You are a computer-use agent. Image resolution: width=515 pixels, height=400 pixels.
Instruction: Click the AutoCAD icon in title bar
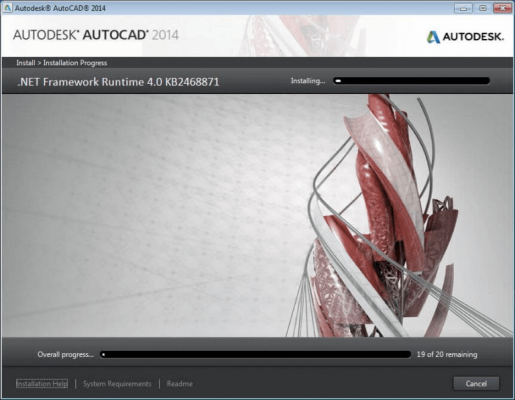click(x=7, y=8)
